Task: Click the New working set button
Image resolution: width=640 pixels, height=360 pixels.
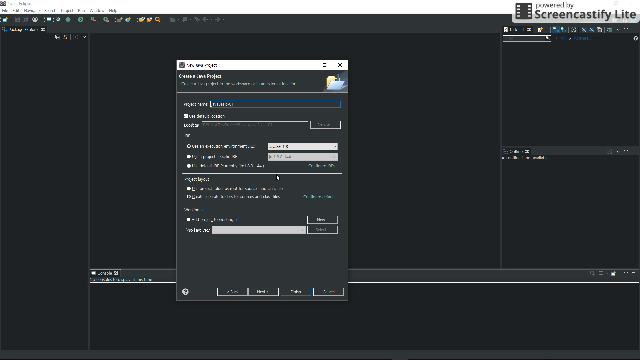Action: pyautogui.click(x=322, y=220)
